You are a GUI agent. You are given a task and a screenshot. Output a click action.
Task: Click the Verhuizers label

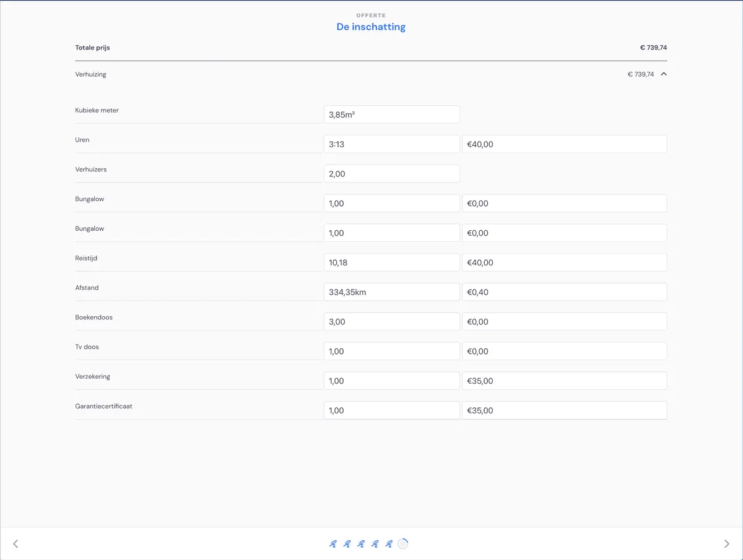click(91, 170)
